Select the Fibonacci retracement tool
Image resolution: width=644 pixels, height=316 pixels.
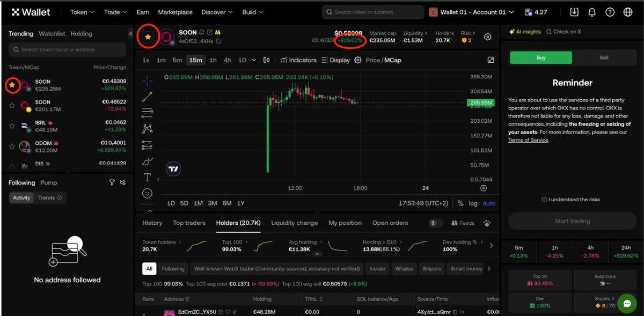coord(147,113)
